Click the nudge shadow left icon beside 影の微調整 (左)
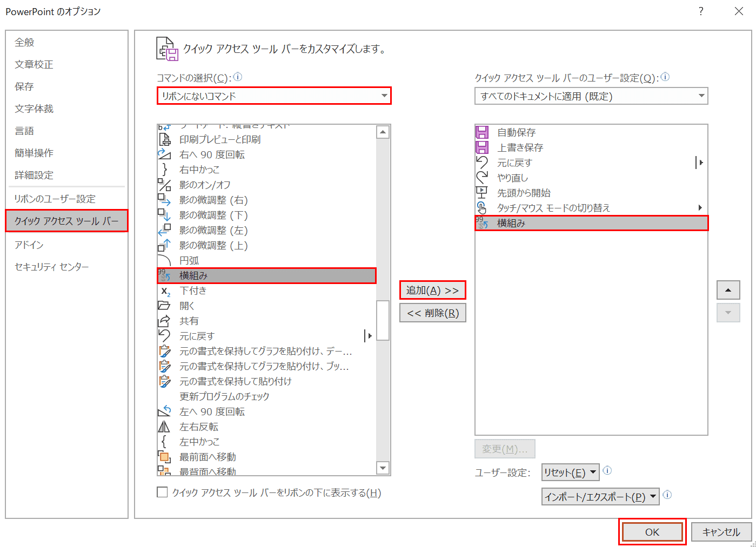 pos(164,230)
